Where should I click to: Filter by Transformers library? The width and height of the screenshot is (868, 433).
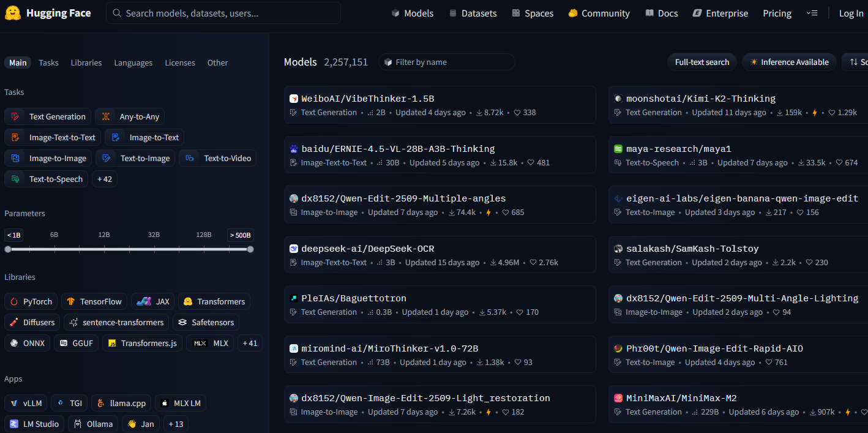coord(214,301)
